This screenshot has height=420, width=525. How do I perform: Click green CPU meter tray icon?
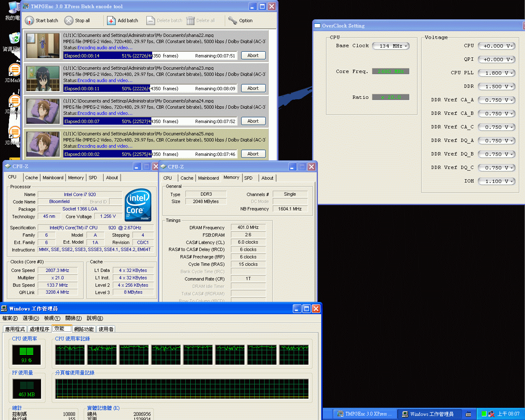(x=484, y=414)
